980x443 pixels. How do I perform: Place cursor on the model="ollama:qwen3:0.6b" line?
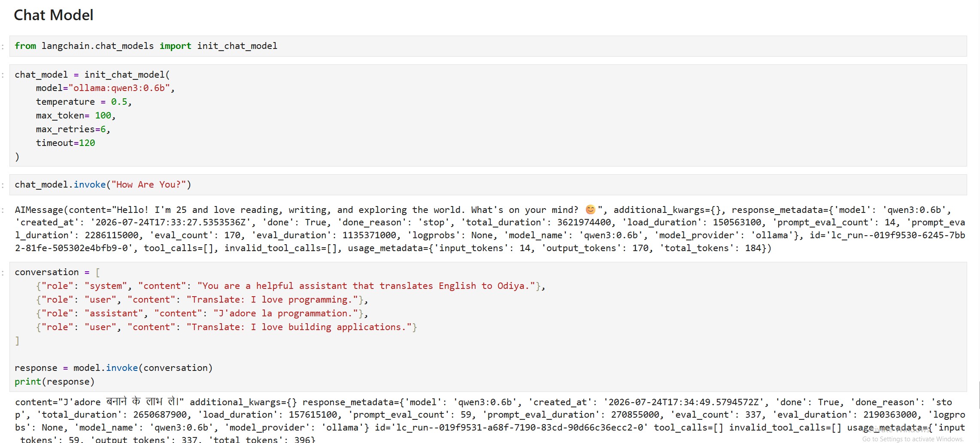tap(105, 88)
